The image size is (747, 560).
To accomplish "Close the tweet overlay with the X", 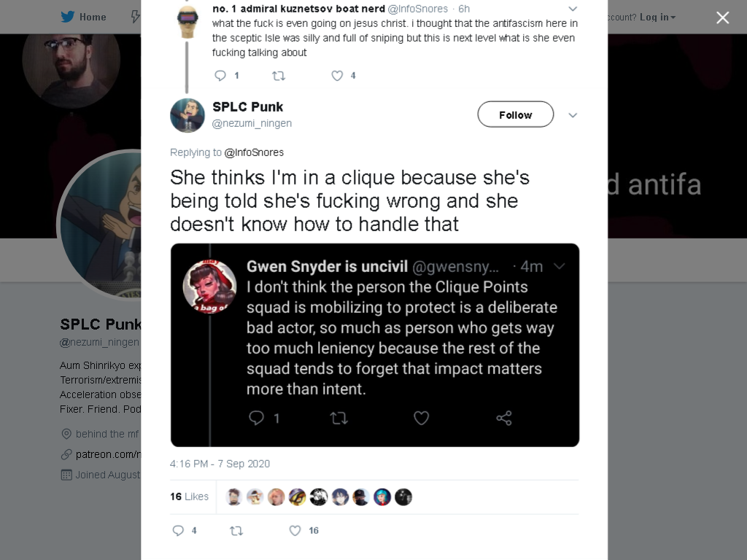I will pos(723,17).
